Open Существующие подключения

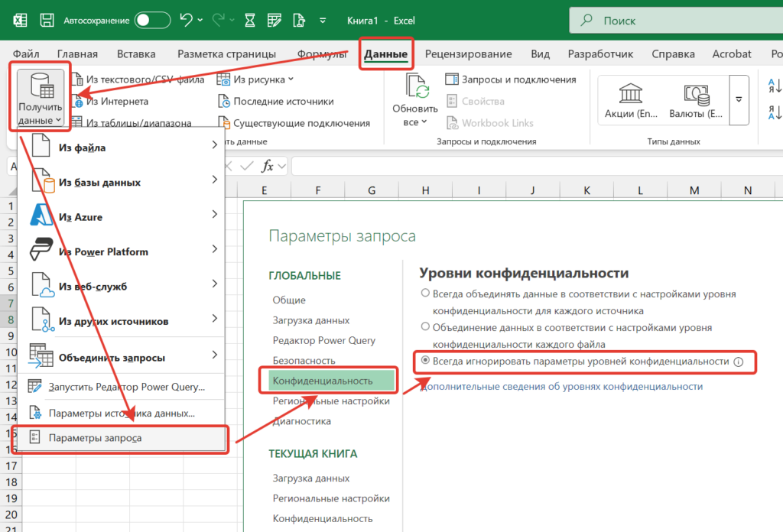click(294, 123)
